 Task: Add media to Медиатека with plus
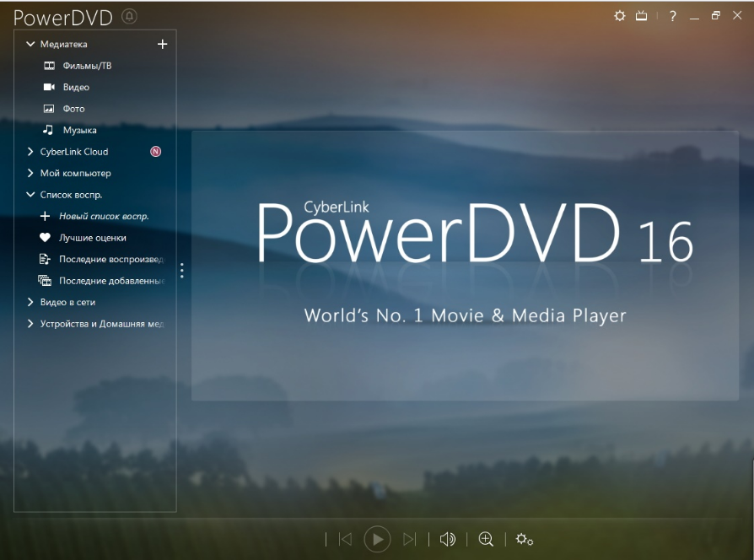point(163,44)
